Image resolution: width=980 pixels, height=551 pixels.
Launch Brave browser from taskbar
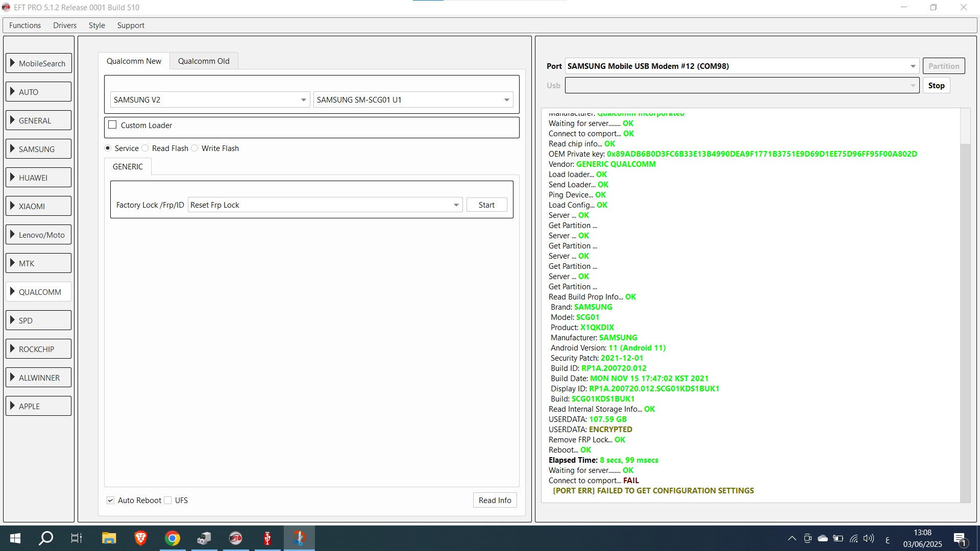[140, 538]
